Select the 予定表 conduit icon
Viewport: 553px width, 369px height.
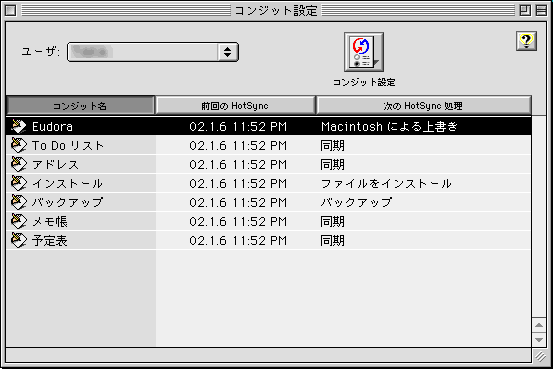pyautogui.click(x=19, y=241)
